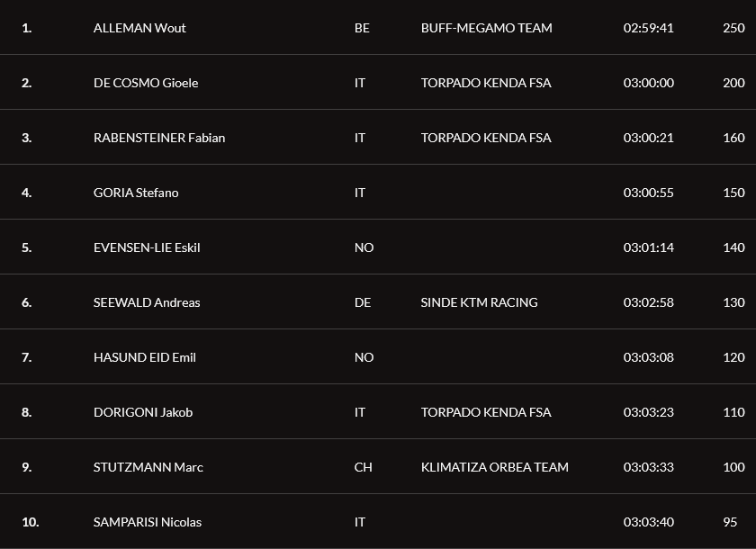Select GORIA Stefano in the results

point(136,193)
